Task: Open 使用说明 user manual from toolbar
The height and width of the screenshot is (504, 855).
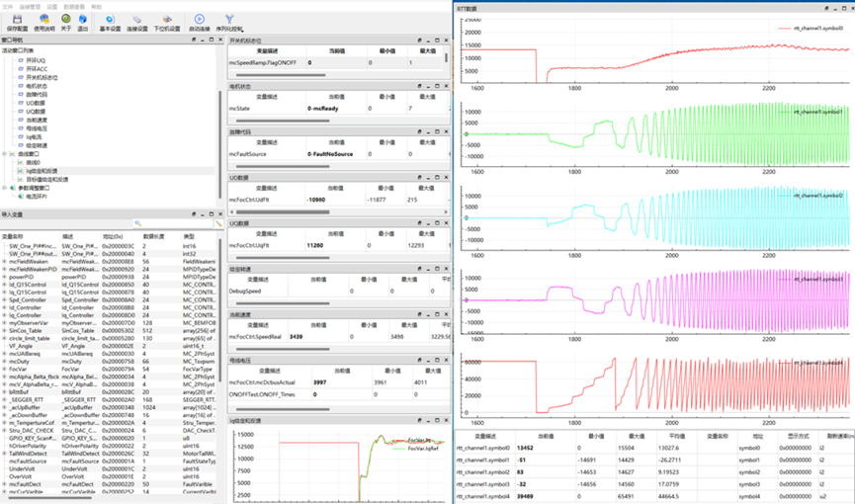Action: point(45,23)
